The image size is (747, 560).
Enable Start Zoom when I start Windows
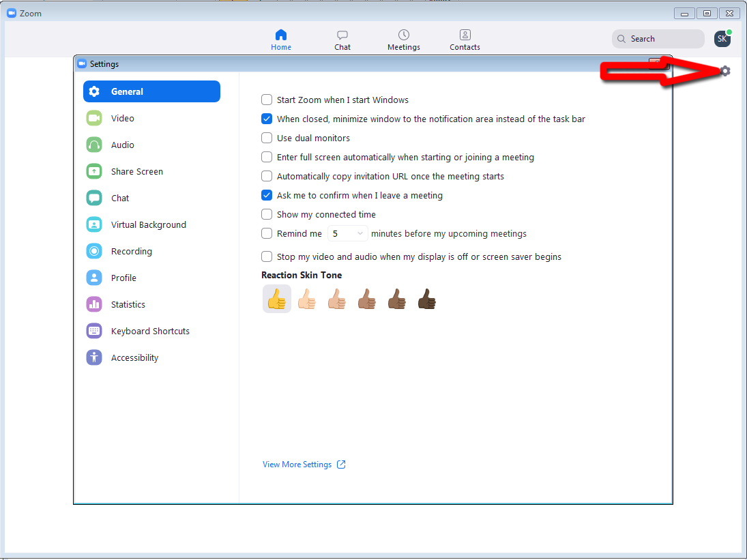[x=267, y=100]
